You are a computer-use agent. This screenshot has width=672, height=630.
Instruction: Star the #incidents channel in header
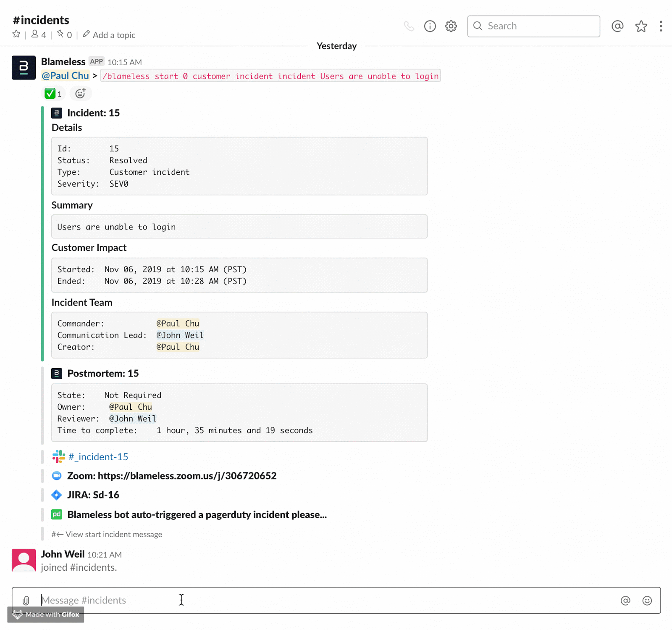click(x=16, y=34)
